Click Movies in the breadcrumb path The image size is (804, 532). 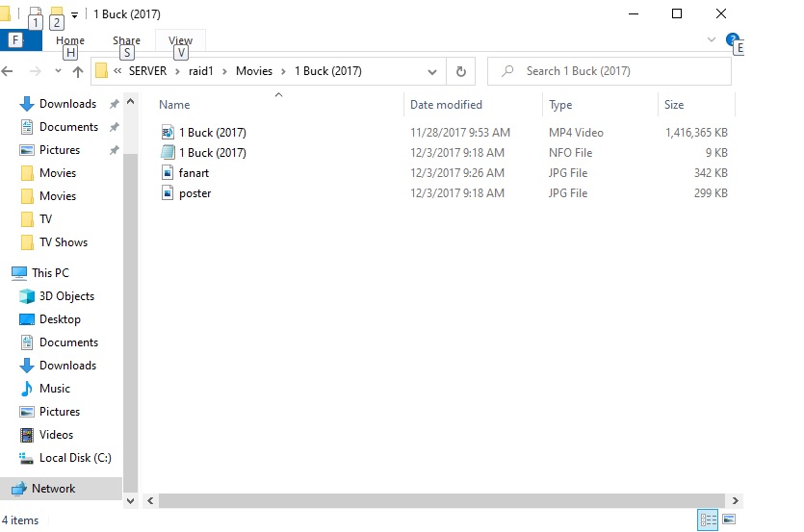pyautogui.click(x=254, y=71)
